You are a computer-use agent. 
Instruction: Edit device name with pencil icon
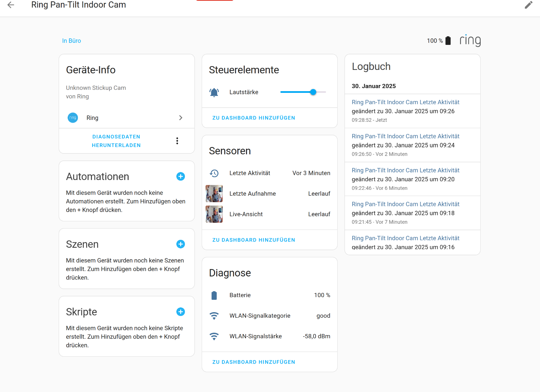point(529,5)
